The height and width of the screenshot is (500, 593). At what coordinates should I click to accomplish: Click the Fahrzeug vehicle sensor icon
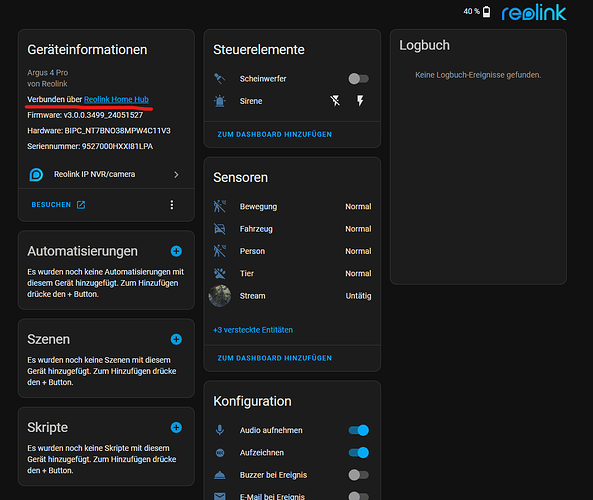click(220, 229)
